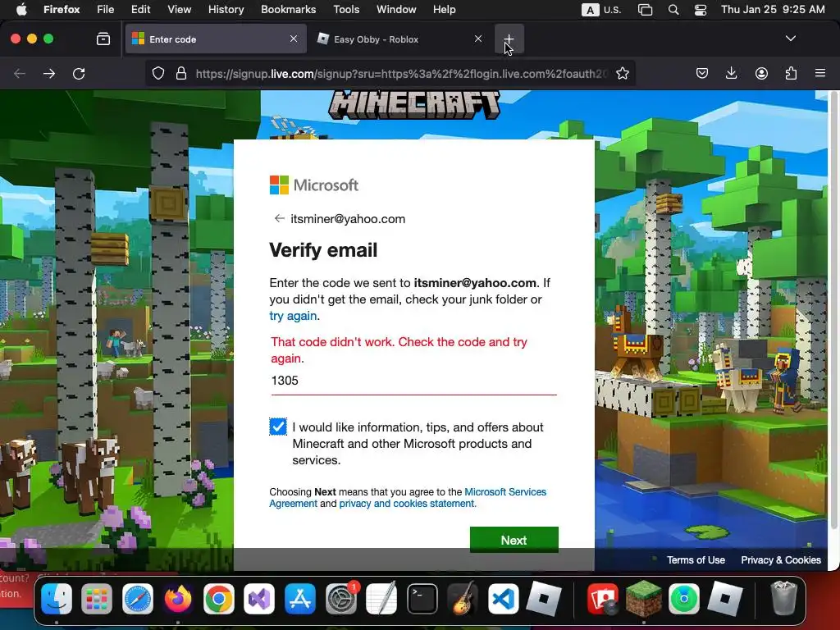Open a new tab with plus button

pos(509,39)
